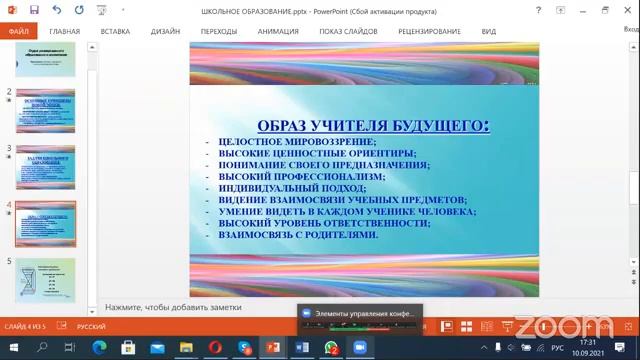
Task: Go to previous slide via double-up arrow
Action: pyautogui.click(x=633, y=272)
